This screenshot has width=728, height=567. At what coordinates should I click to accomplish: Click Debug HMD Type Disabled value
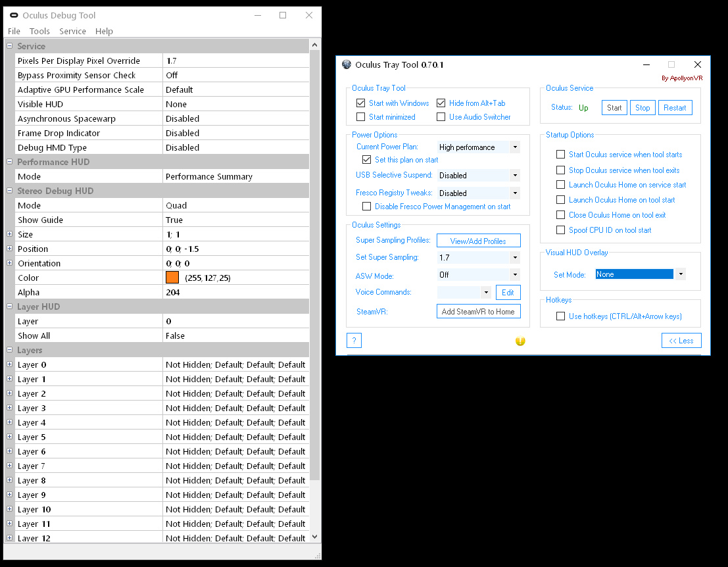tap(236, 147)
